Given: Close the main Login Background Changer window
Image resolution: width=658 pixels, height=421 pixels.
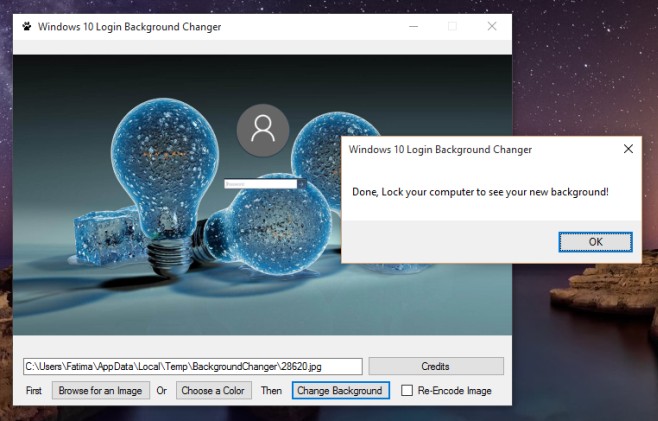Looking at the screenshot, I should 491,26.
